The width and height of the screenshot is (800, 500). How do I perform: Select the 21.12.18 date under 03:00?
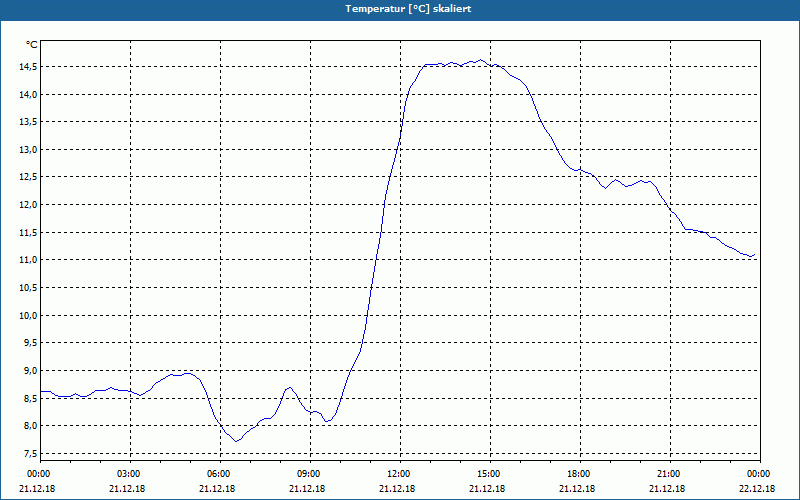click(x=127, y=488)
